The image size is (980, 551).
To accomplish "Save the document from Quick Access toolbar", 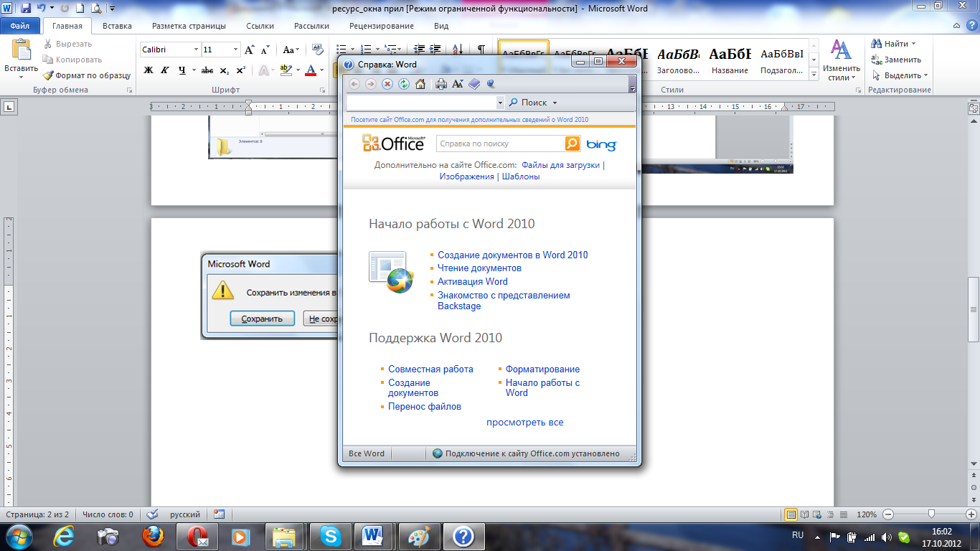I will (26, 9).
